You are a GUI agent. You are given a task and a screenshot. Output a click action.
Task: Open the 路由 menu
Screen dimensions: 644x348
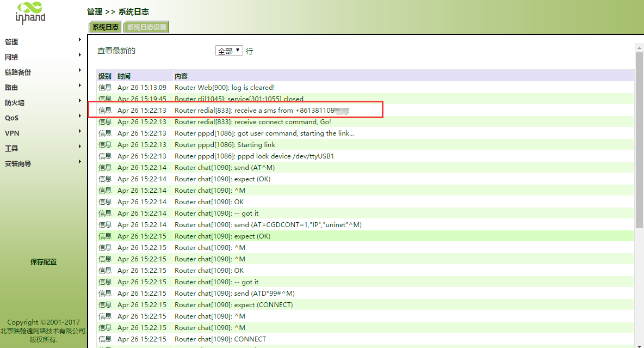tap(11, 88)
